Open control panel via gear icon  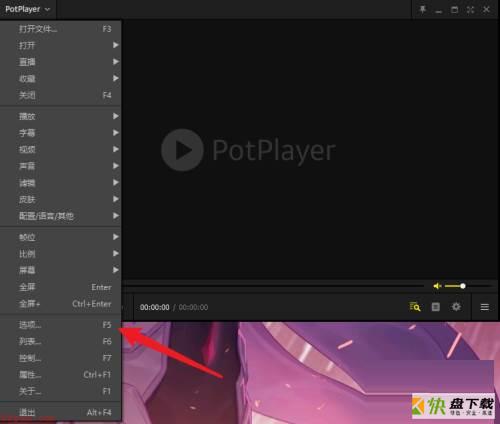456,307
